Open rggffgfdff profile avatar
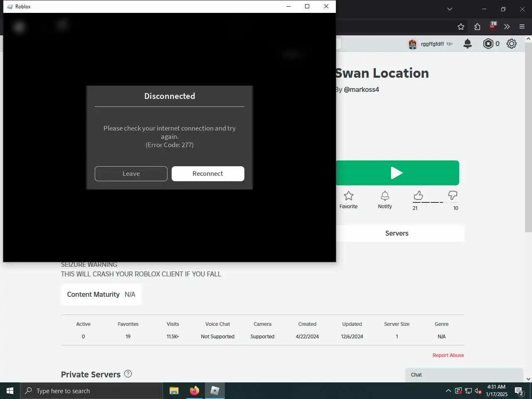The image size is (532, 399). 412,44
